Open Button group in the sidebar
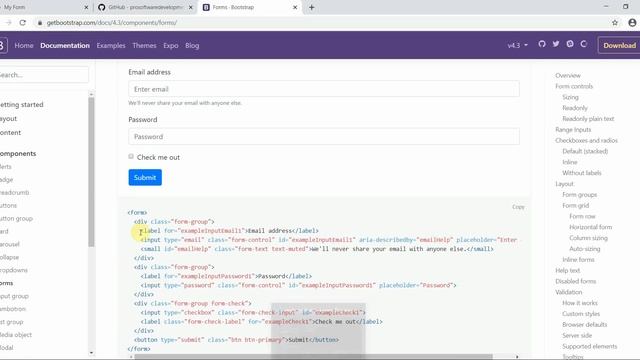 point(16,218)
